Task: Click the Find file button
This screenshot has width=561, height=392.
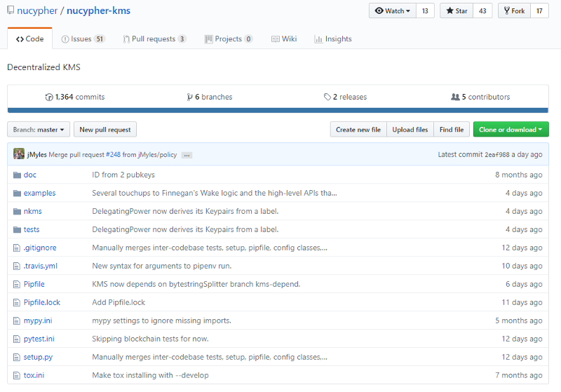Action: [452, 130]
